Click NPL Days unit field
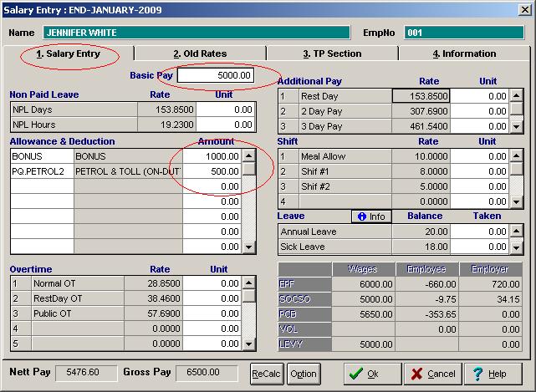536x392 pixels. pos(226,109)
